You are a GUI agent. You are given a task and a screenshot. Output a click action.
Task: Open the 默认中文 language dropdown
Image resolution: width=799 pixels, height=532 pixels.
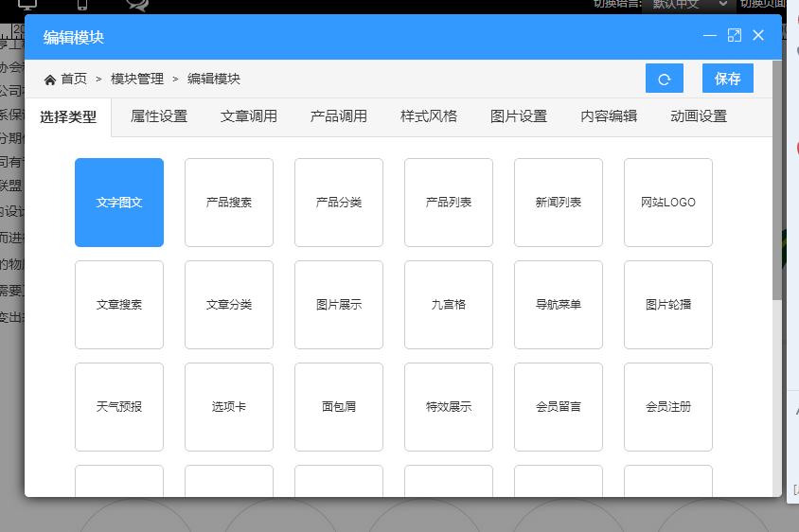(686, 4)
